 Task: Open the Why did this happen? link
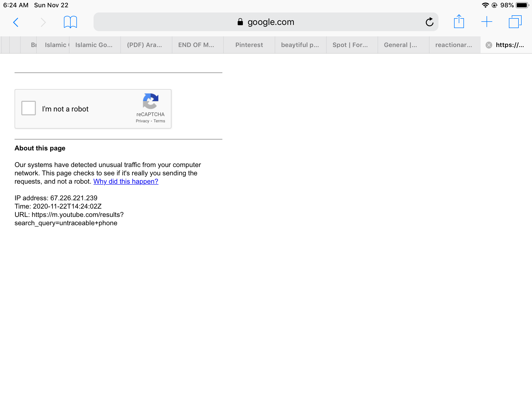[x=126, y=181]
